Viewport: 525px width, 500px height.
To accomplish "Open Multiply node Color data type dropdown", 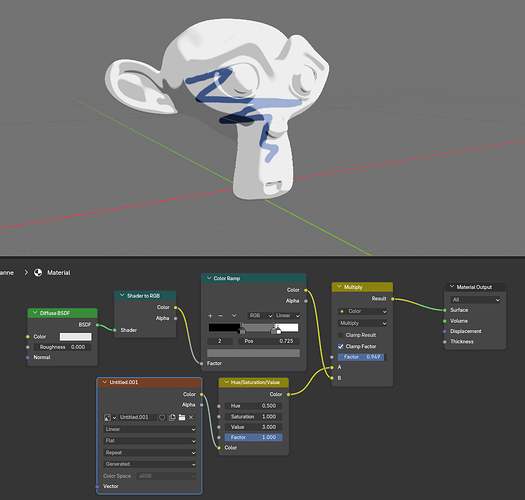I will click(362, 311).
